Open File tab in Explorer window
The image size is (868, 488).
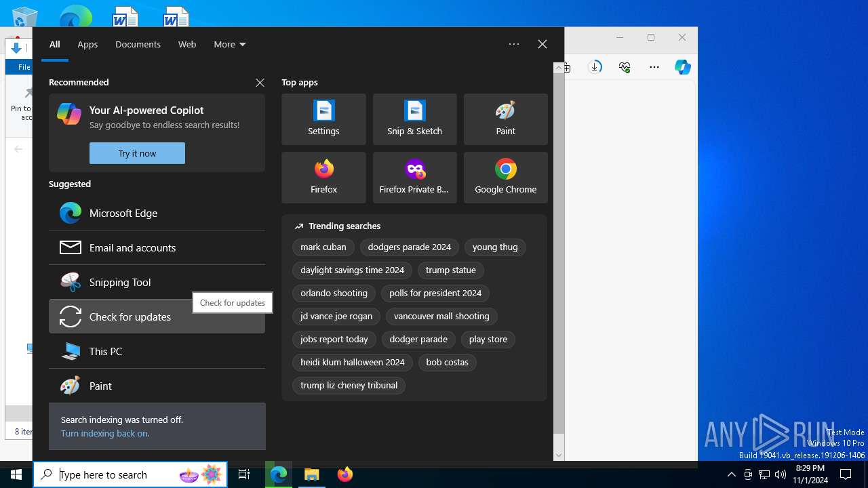pos(24,67)
